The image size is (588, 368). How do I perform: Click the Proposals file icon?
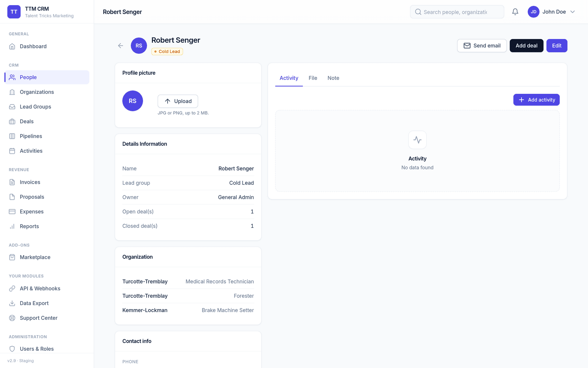tap(12, 197)
